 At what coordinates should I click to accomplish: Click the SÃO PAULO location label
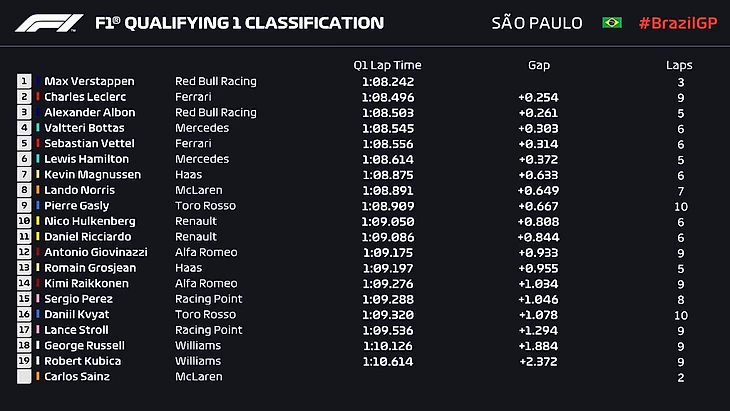click(536, 22)
